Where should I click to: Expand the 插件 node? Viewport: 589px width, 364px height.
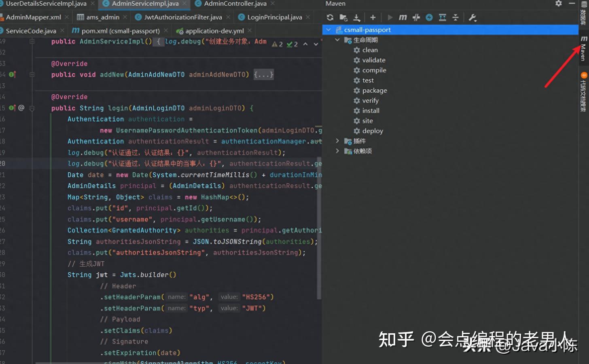click(x=338, y=141)
